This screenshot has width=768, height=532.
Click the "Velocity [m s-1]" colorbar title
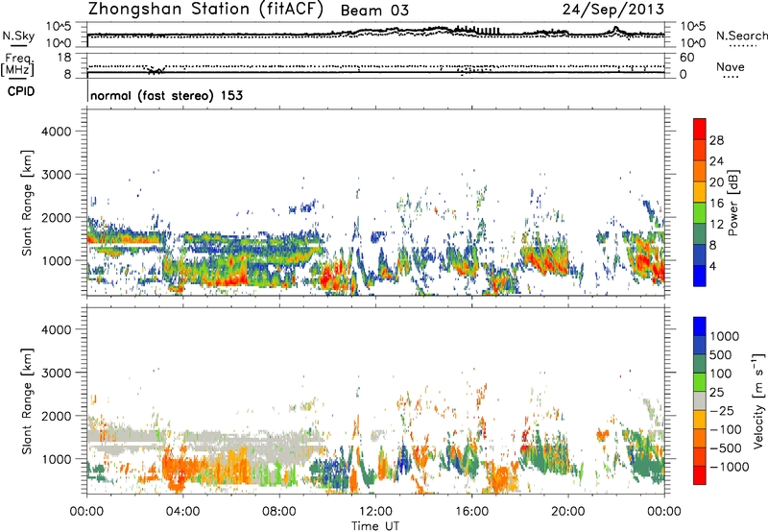pyautogui.click(x=758, y=400)
